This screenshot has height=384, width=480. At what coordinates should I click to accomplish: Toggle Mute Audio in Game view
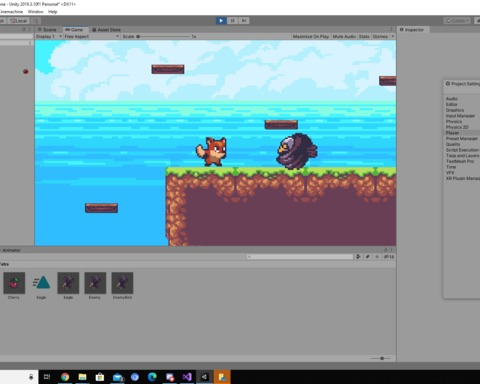(x=344, y=36)
